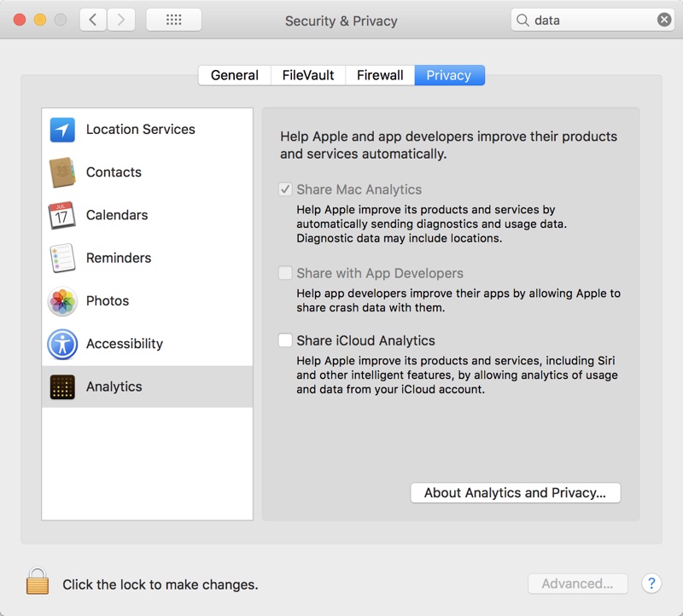The height and width of the screenshot is (616, 683).
Task: Click About Analytics and Privacy button
Action: click(x=515, y=492)
